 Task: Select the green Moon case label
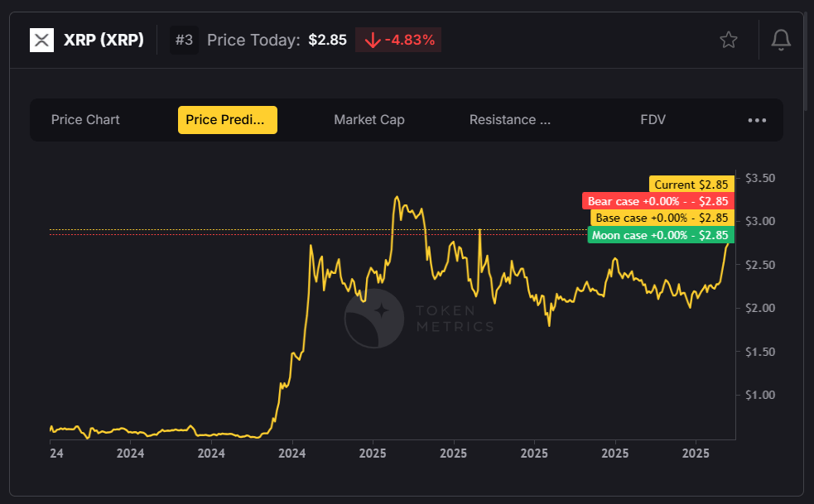(x=660, y=235)
